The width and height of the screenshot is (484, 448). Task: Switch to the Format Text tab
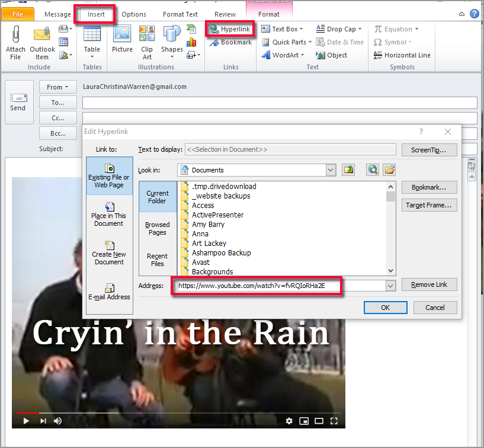[180, 14]
